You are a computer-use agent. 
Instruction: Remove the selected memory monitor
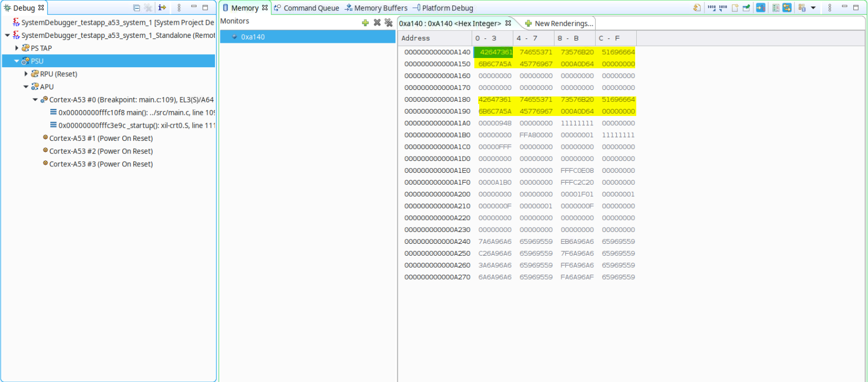pyautogui.click(x=377, y=23)
